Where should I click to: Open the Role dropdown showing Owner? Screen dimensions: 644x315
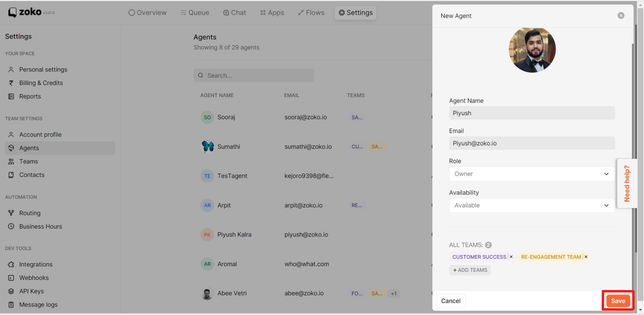pos(532,174)
